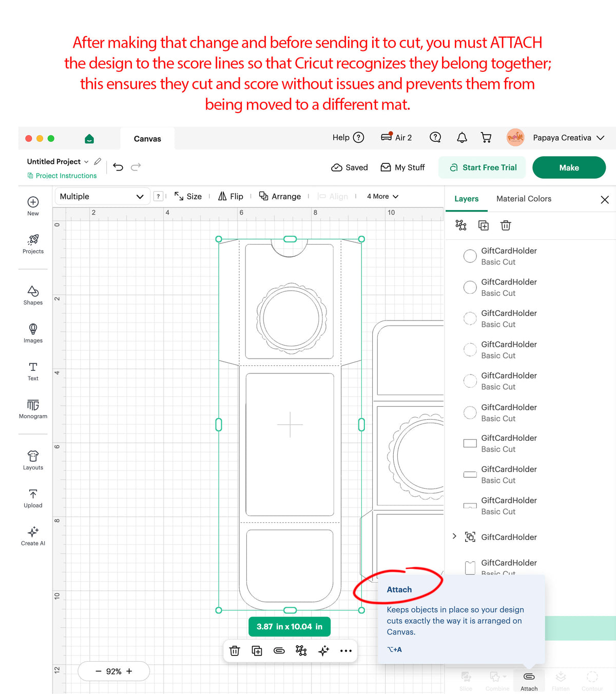616x694 pixels.
Task: Expand the GiftCardHolder group layer
Action: pos(454,536)
